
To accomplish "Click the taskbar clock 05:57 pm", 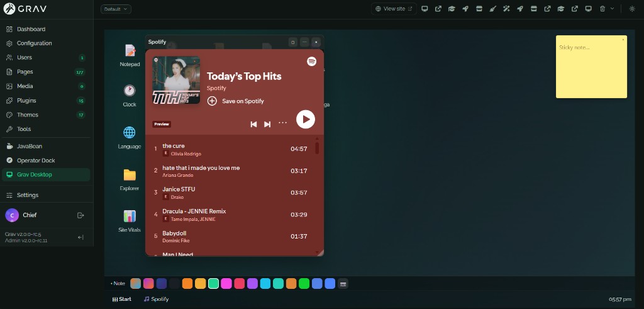I will pos(621,300).
